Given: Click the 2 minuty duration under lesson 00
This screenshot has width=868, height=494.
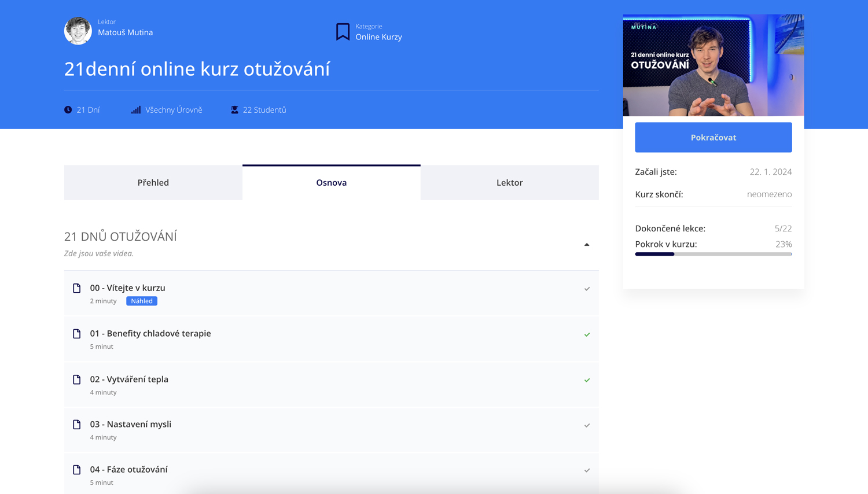Looking at the screenshot, I should pos(103,301).
